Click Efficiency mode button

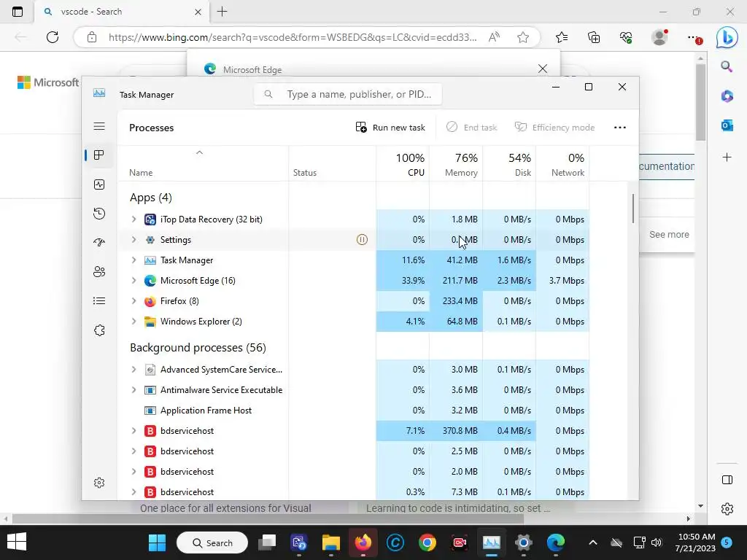[x=555, y=128]
